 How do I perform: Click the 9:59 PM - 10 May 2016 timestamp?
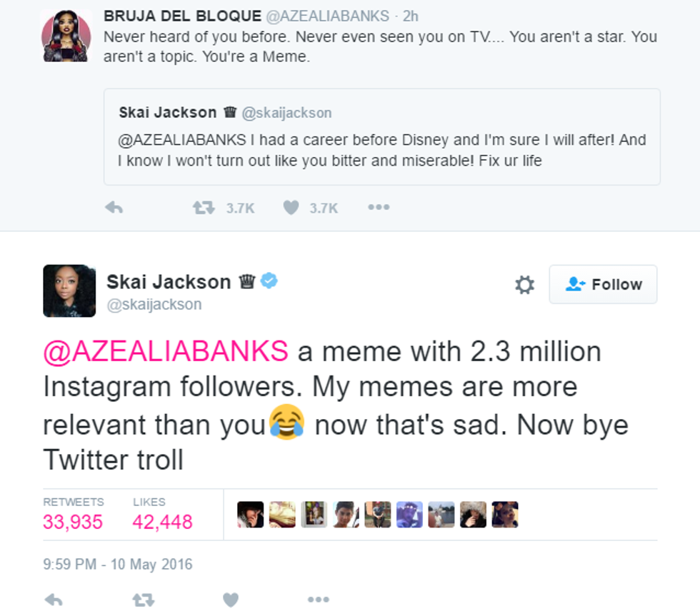(x=118, y=565)
